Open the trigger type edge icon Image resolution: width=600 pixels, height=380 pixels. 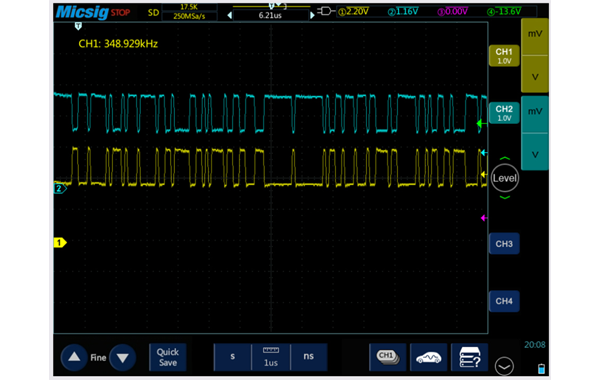pyautogui.click(x=326, y=11)
